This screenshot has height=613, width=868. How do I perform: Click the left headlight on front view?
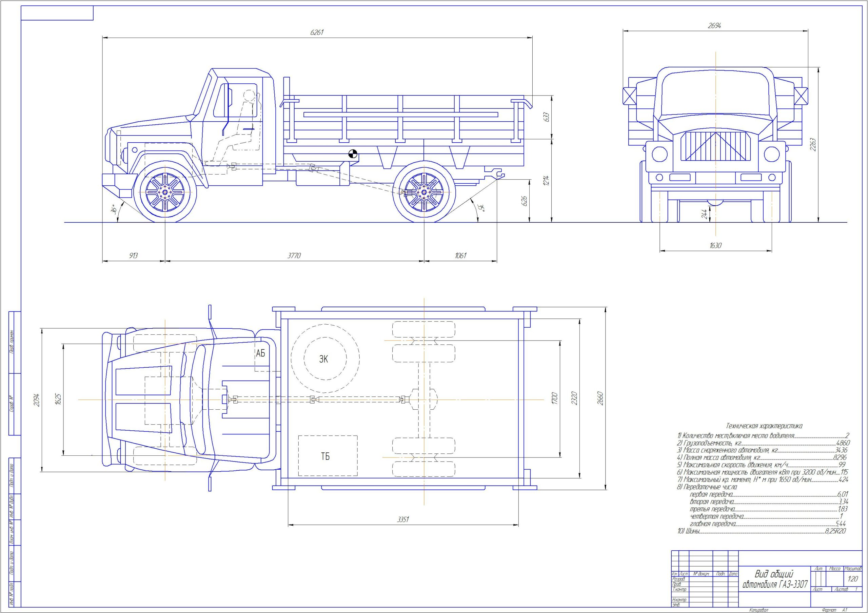tap(659, 154)
